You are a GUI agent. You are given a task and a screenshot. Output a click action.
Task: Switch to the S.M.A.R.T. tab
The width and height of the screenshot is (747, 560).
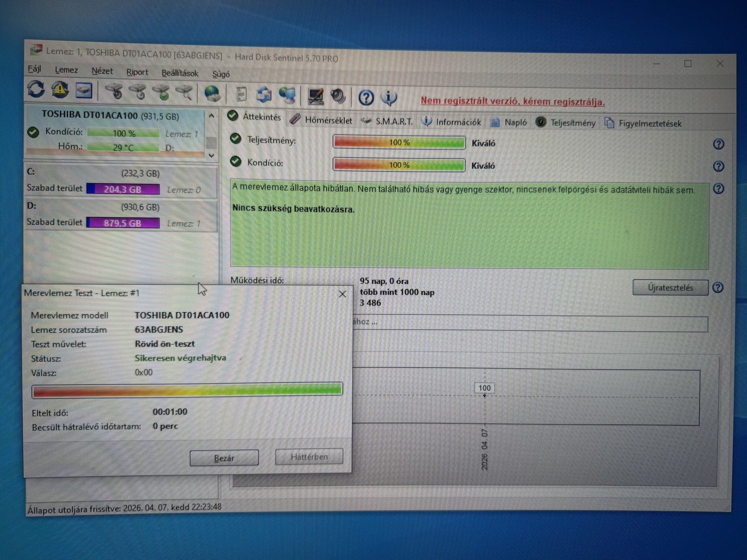point(387,121)
